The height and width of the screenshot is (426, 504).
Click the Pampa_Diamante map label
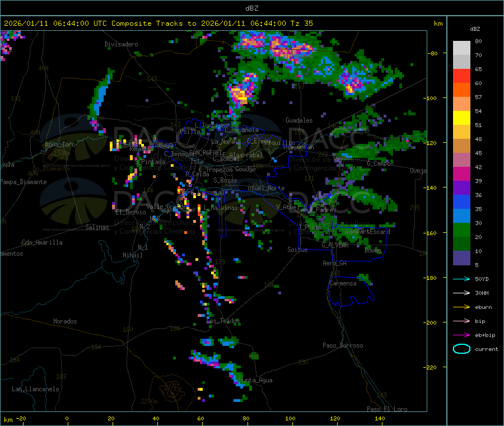tap(23, 182)
